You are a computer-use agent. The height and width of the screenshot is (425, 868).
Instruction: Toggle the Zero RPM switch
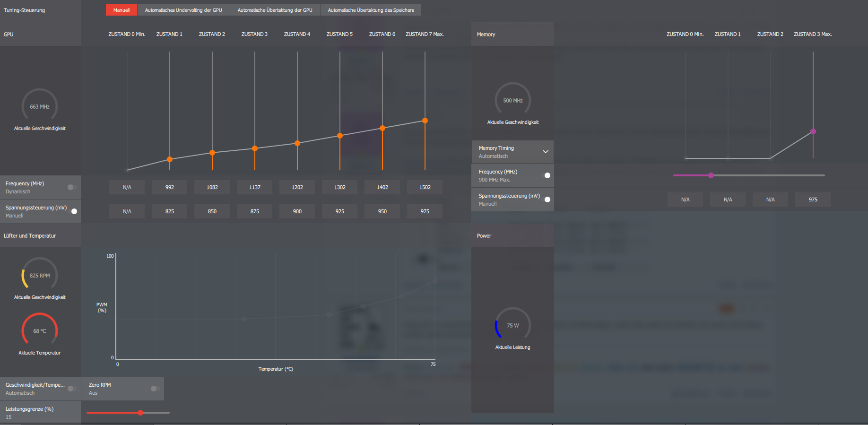click(155, 389)
